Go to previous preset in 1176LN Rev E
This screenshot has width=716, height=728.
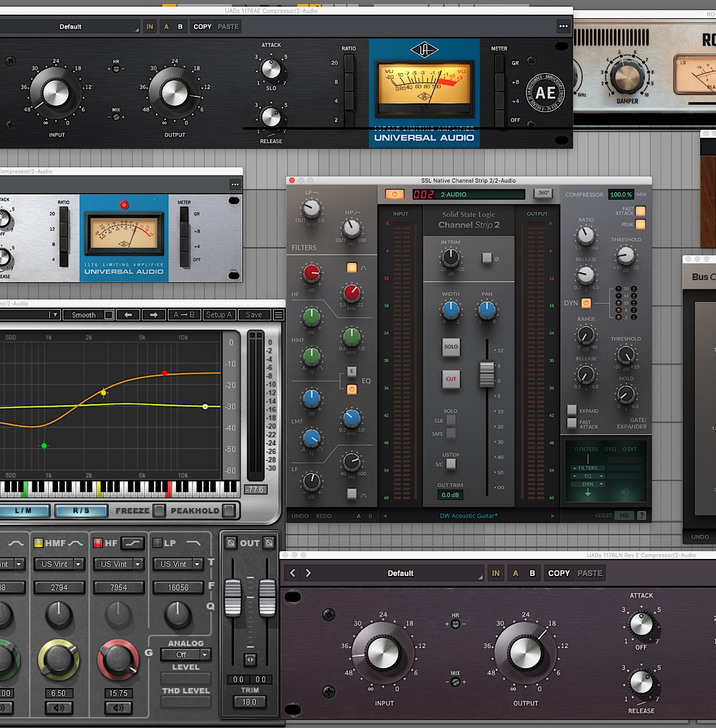tap(293, 573)
